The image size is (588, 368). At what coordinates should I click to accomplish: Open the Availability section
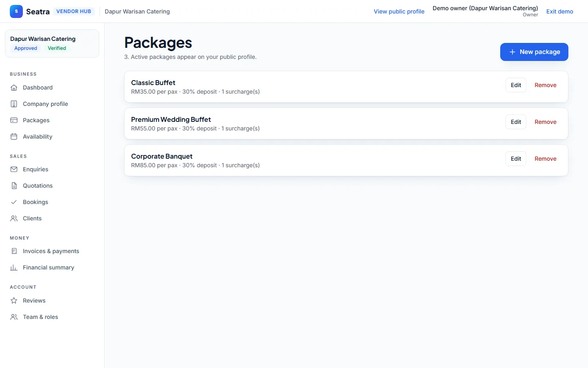(52, 137)
